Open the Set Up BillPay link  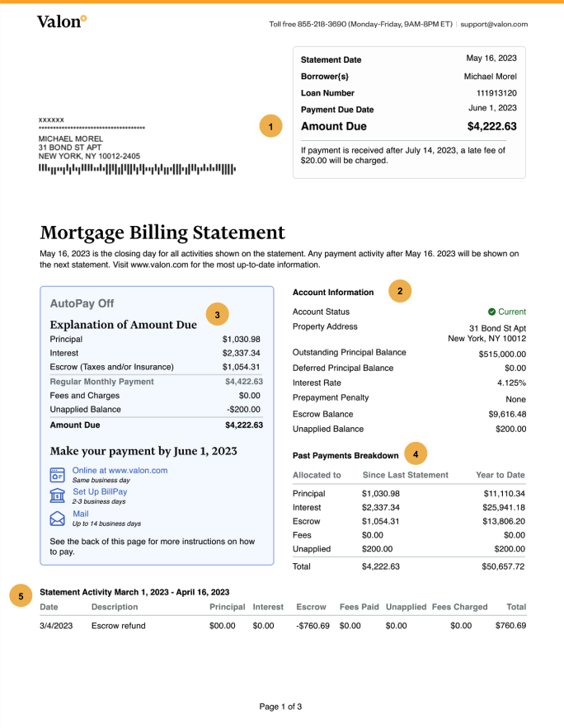coord(100,491)
